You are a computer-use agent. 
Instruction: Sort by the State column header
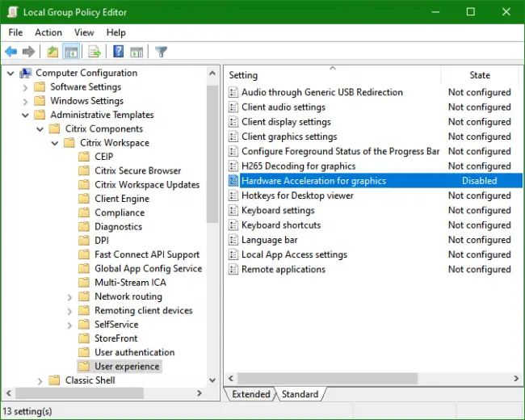[x=480, y=75]
